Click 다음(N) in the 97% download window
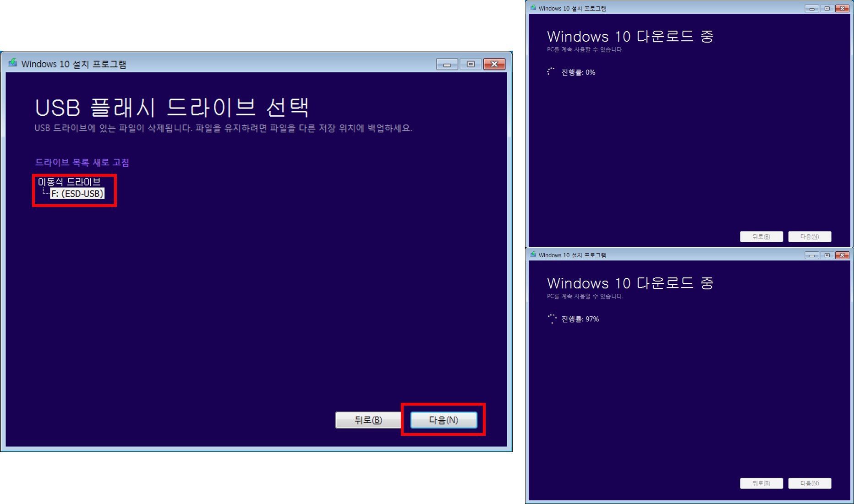The height and width of the screenshot is (504, 854). pos(810,483)
